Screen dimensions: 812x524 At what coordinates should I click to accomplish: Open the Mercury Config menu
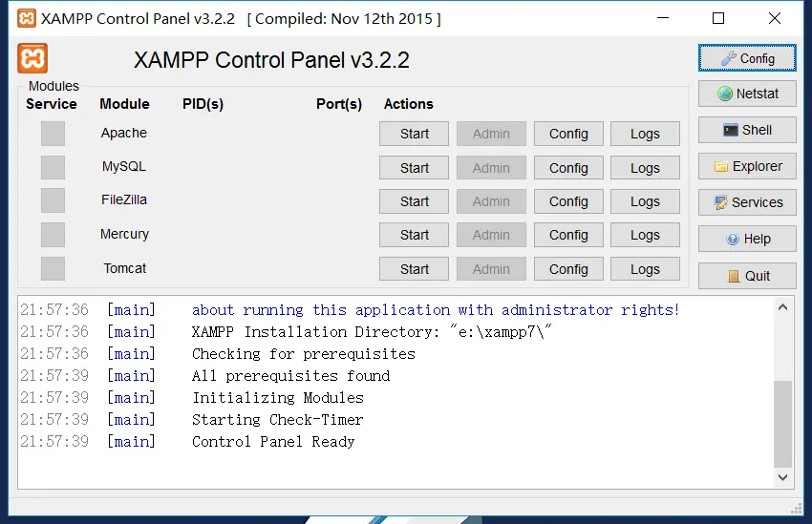click(x=568, y=235)
